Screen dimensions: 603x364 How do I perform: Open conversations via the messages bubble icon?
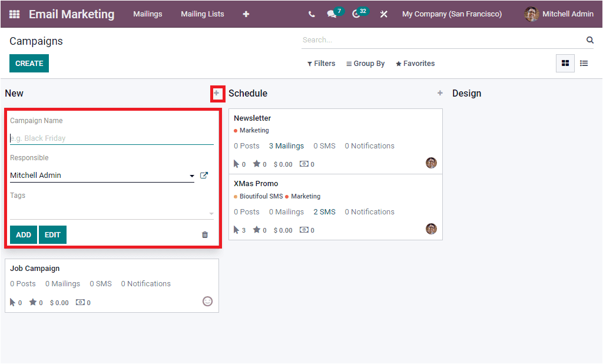332,14
